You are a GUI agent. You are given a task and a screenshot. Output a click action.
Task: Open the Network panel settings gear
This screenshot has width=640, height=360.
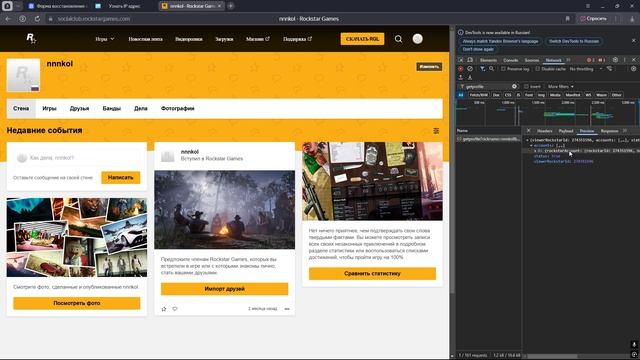(633, 69)
